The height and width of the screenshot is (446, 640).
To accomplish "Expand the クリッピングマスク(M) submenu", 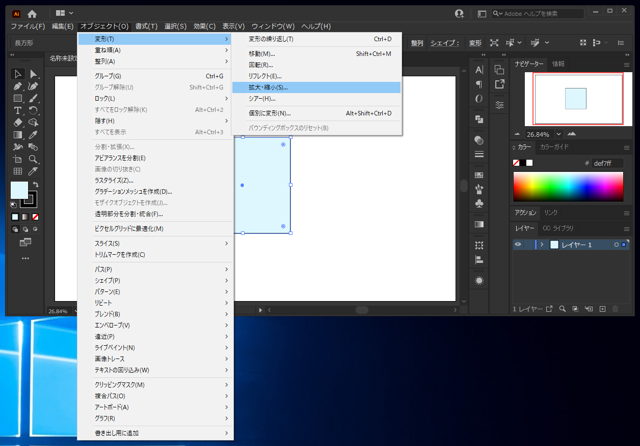I will (156, 385).
